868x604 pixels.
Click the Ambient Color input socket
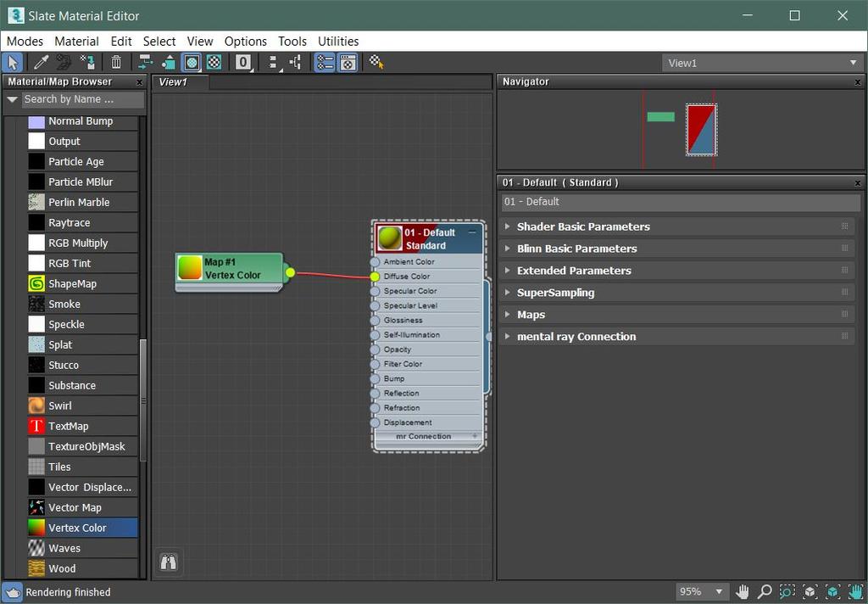(x=375, y=262)
